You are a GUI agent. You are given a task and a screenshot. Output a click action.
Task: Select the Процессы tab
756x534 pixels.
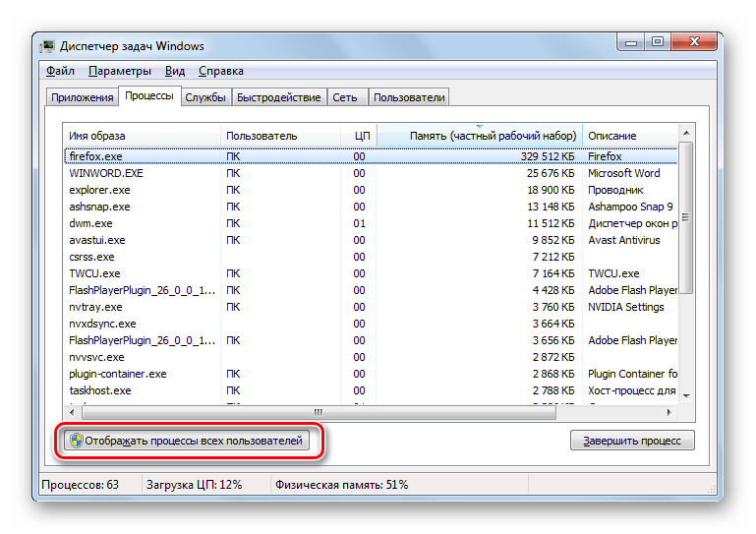pyautogui.click(x=149, y=96)
